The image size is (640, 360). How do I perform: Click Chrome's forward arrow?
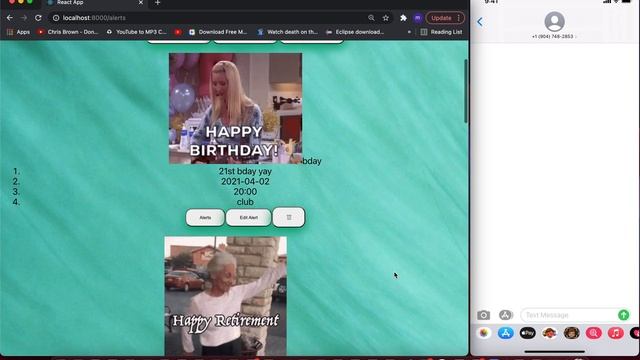24,18
